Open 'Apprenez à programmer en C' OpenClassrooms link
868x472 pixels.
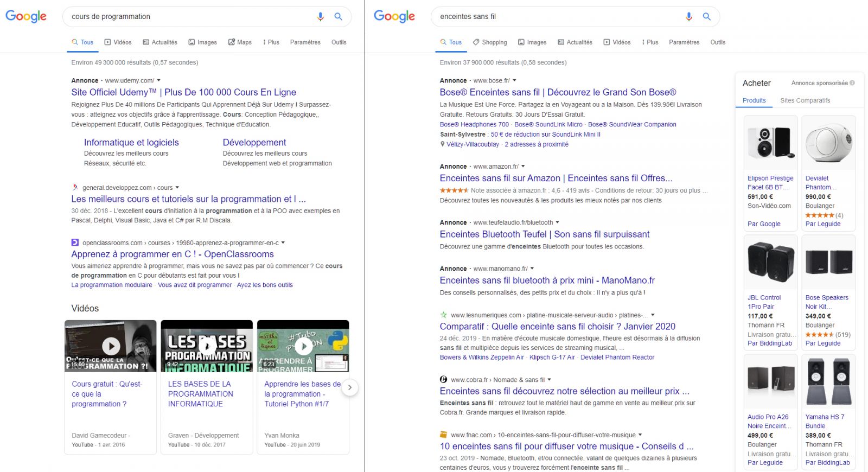coord(173,254)
